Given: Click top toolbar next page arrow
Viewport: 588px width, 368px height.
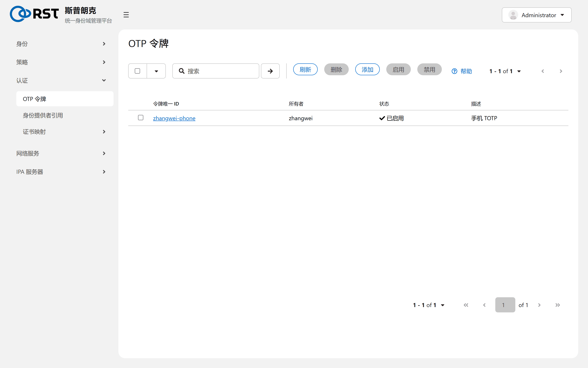Looking at the screenshot, I should point(561,71).
